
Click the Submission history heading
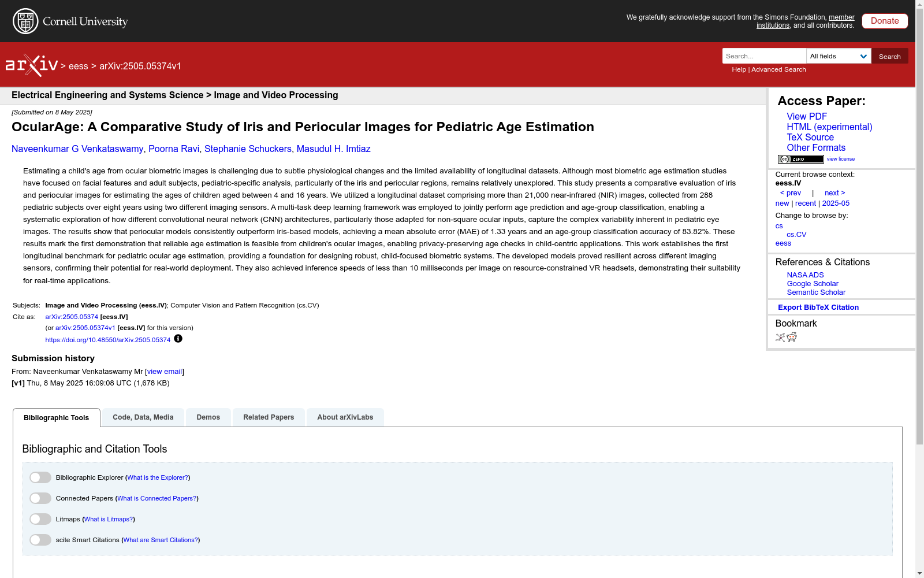tap(53, 358)
